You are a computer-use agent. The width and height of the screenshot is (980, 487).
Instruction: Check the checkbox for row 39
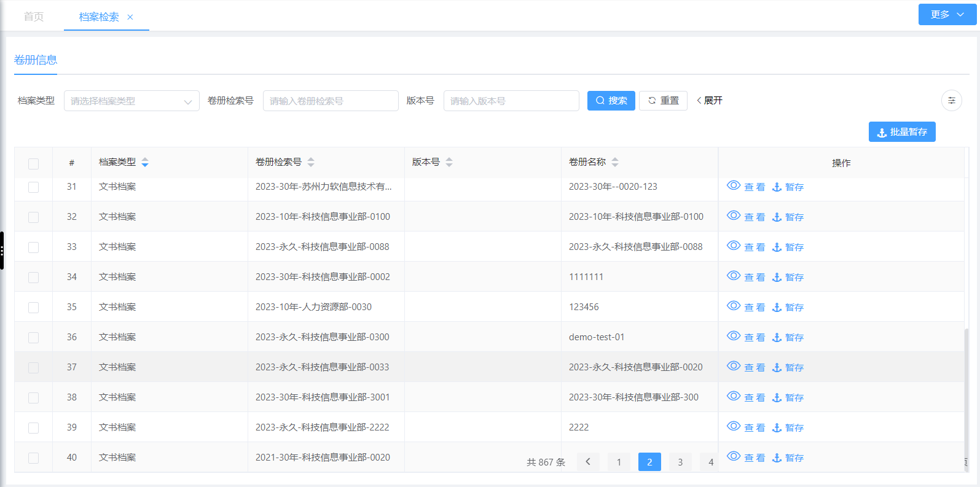coord(33,427)
